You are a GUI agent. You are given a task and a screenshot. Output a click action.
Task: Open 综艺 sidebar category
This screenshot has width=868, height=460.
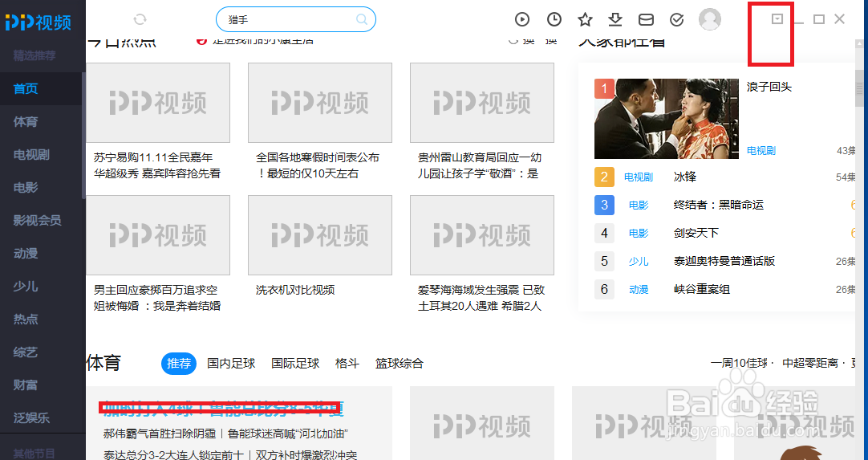(26, 352)
